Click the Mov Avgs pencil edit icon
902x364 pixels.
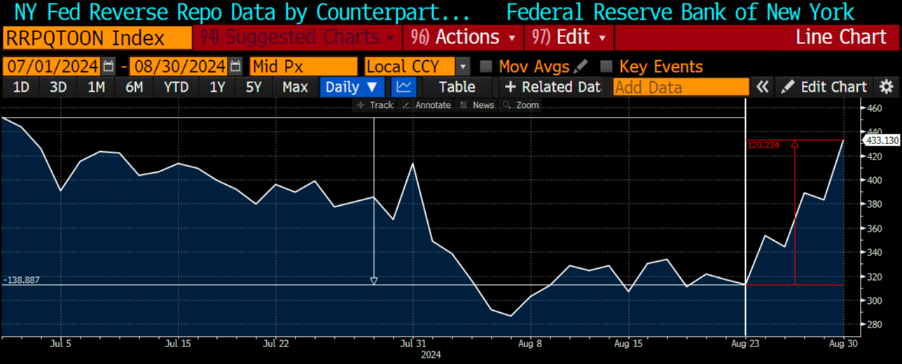tap(581, 67)
